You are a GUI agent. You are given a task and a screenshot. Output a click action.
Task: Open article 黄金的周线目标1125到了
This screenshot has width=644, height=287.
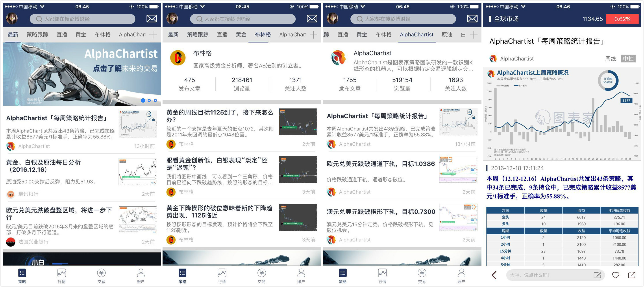tap(242, 128)
